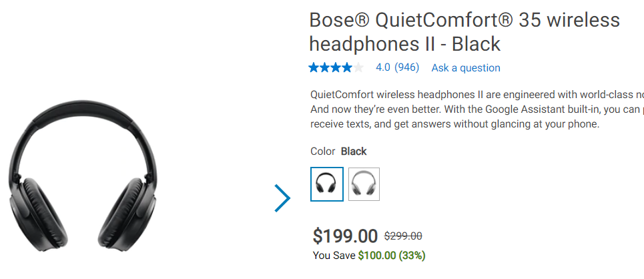Click the 4.0 rating score

click(x=383, y=67)
